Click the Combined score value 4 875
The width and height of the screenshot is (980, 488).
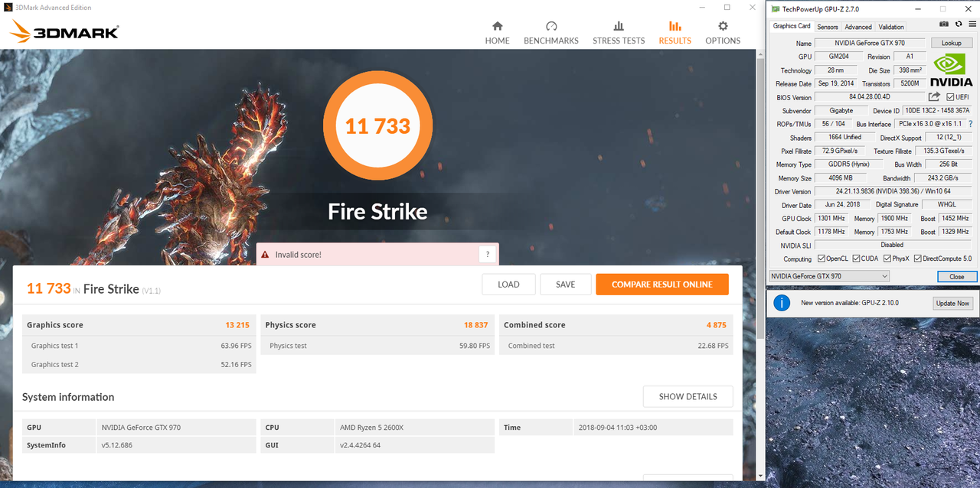716,325
